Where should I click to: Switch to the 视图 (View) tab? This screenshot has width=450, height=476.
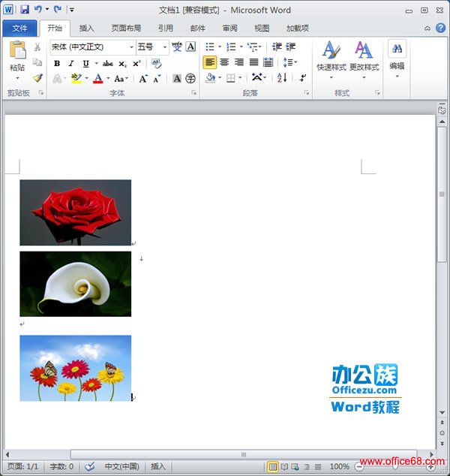pyautogui.click(x=262, y=29)
